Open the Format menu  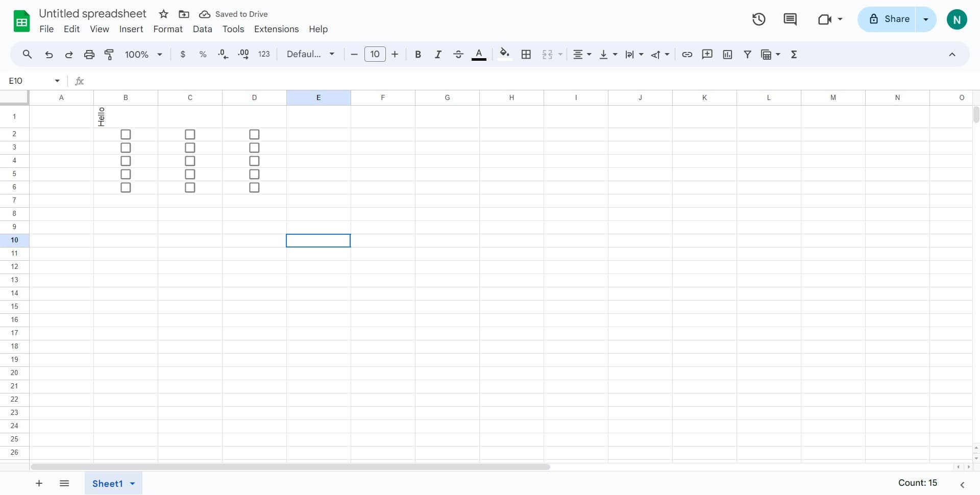167,29
